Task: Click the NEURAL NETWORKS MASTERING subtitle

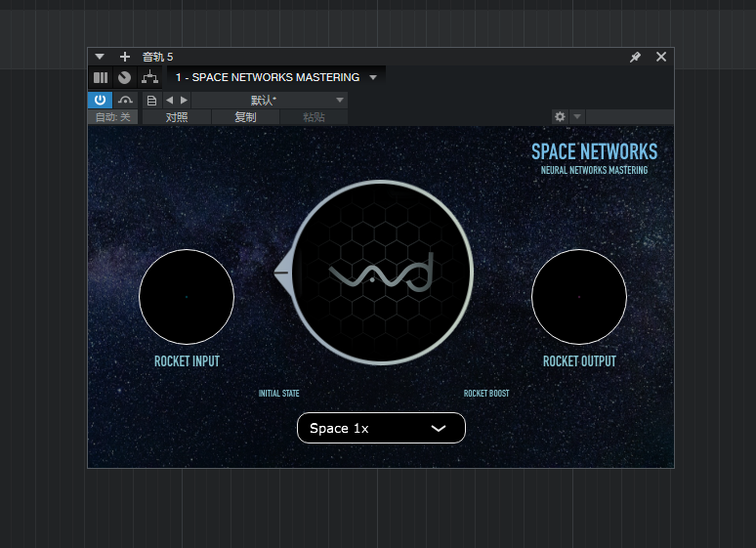Action: pos(594,170)
